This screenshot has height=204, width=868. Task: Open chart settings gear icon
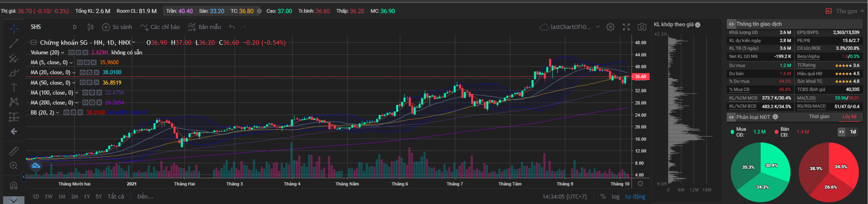(x=610, y=27)
